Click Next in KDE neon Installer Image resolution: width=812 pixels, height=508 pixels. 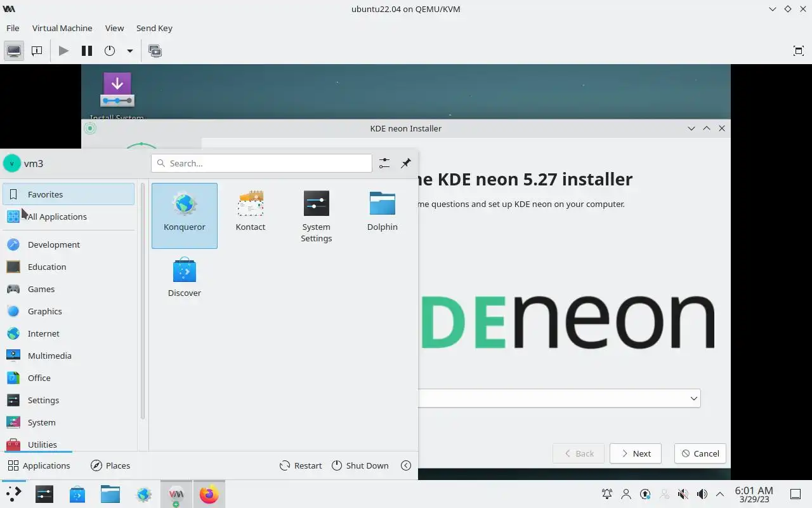point(635,453)
